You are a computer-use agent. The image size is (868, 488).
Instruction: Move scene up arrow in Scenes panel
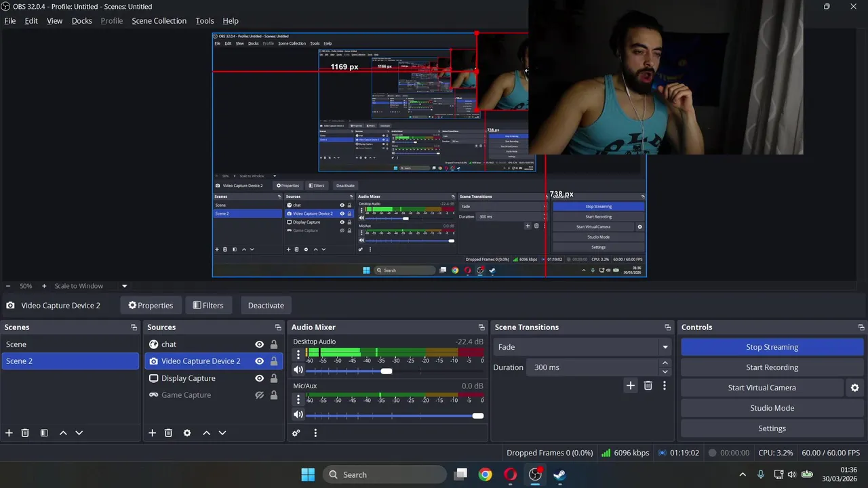tap(63, 432)
